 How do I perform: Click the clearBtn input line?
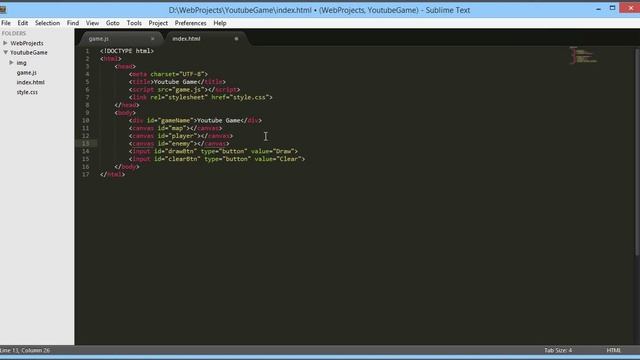pos(217,159)
